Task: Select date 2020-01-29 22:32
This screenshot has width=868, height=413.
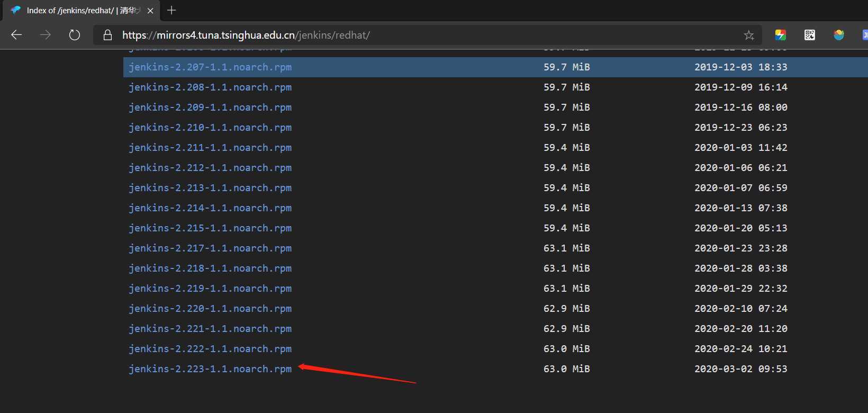Action: (x=741, y=289)
